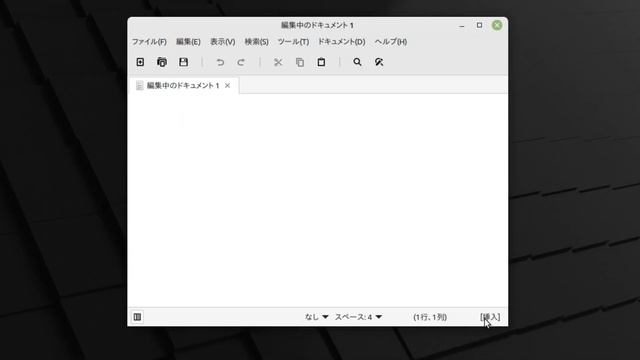Image resolution: width=640 pixels, height=360 pixels.
Task: Open the 表示(V) menu
Action: tap(222, 42)
